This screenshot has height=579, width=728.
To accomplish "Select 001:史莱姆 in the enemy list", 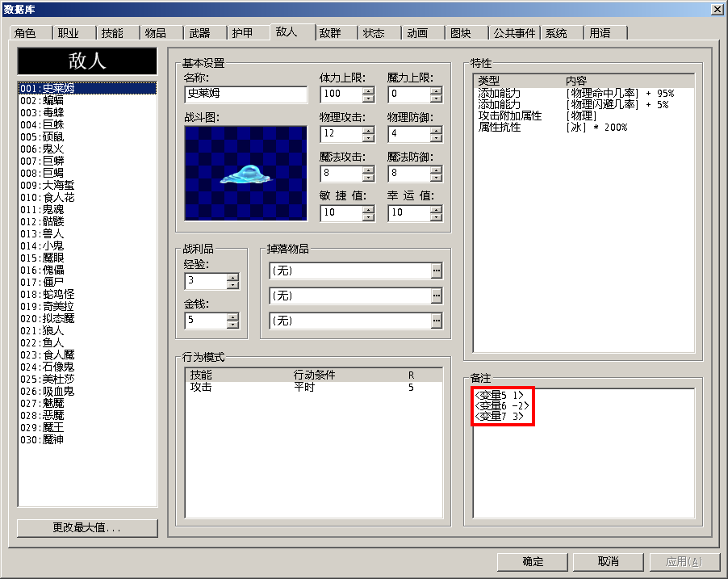I will pos(87,88).
